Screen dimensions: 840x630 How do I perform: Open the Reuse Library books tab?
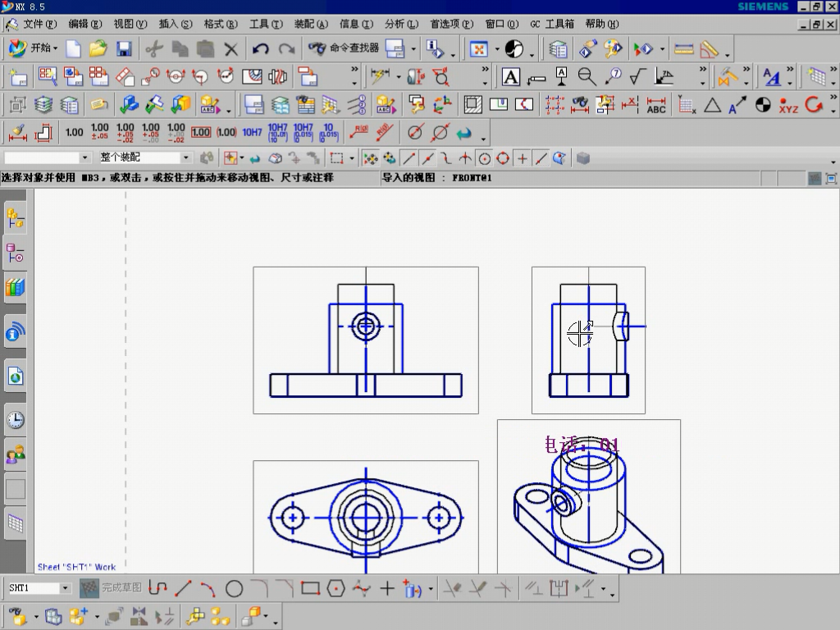coord(16,288)
